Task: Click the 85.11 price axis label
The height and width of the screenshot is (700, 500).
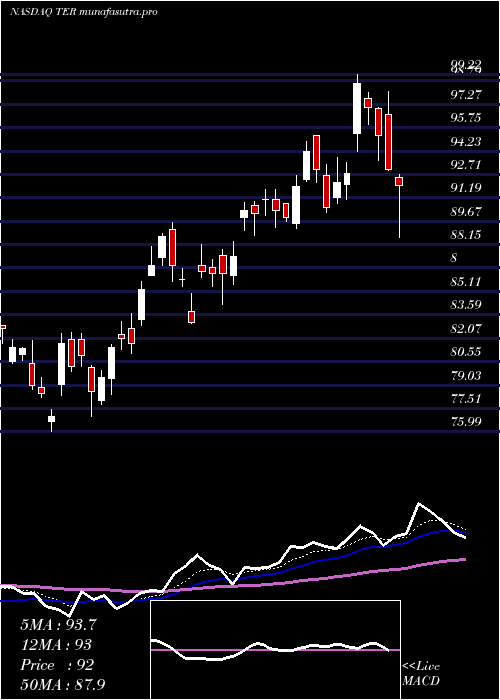Action: pos(466,282)
